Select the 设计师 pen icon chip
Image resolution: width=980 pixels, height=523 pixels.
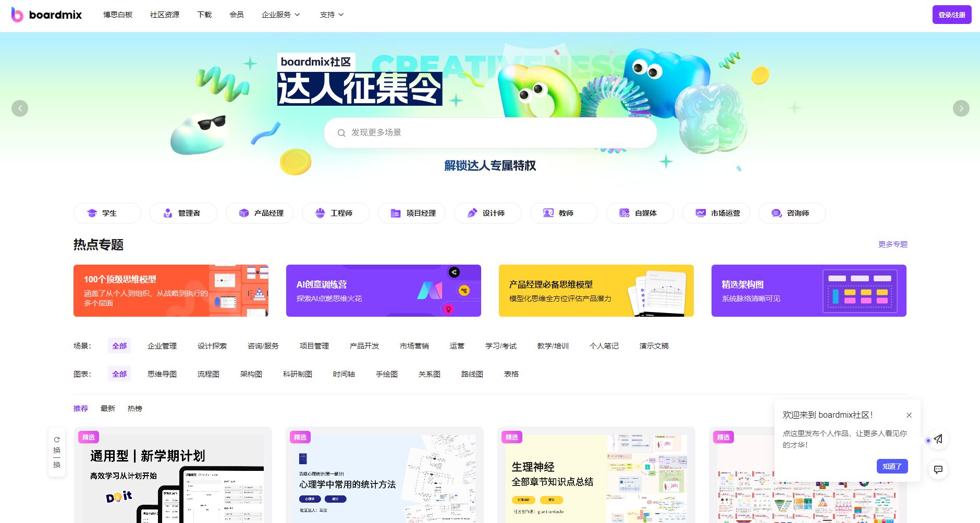pyautogui.click(x=487, y=213)
